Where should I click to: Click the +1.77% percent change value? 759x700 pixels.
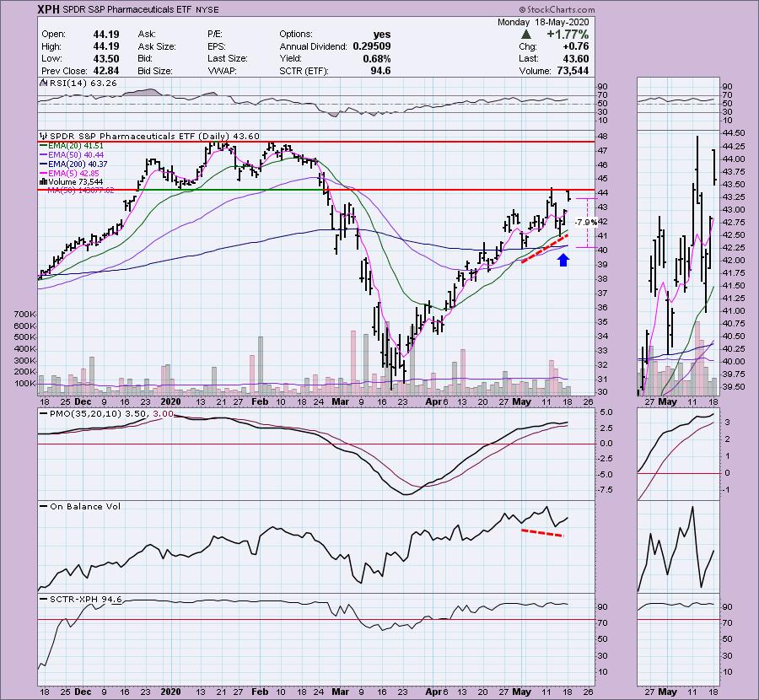click(568, 35)
